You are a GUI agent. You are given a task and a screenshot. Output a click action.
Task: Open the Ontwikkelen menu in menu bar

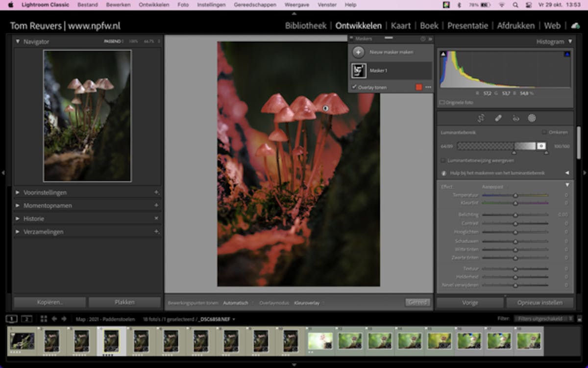click(x=154, y=4)
